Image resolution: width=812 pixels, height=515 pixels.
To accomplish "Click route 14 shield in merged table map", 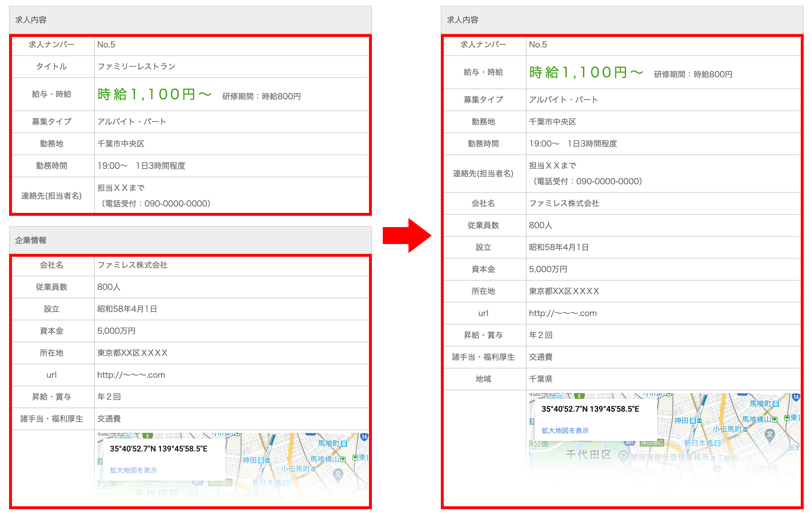I will (x=796, y=397).
